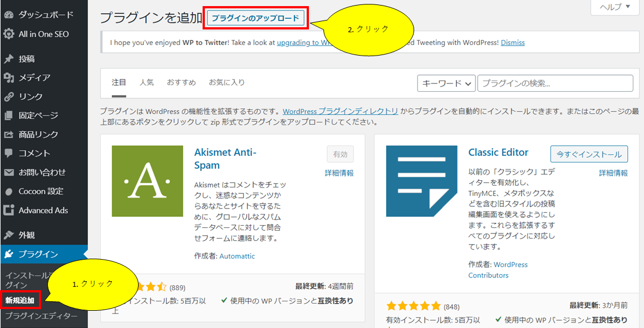The width and height of the screenshot is (644, 328).
Task: Click the お問い合わせ envelope icon
Action: (x=8, y=172)
